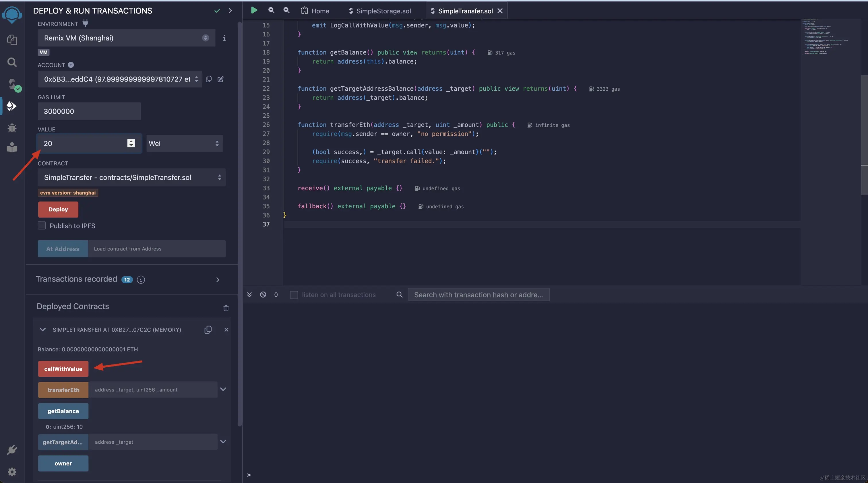Open settings gear in sidebar
This screenshot has height=483, width=868.
click(12, 472)
